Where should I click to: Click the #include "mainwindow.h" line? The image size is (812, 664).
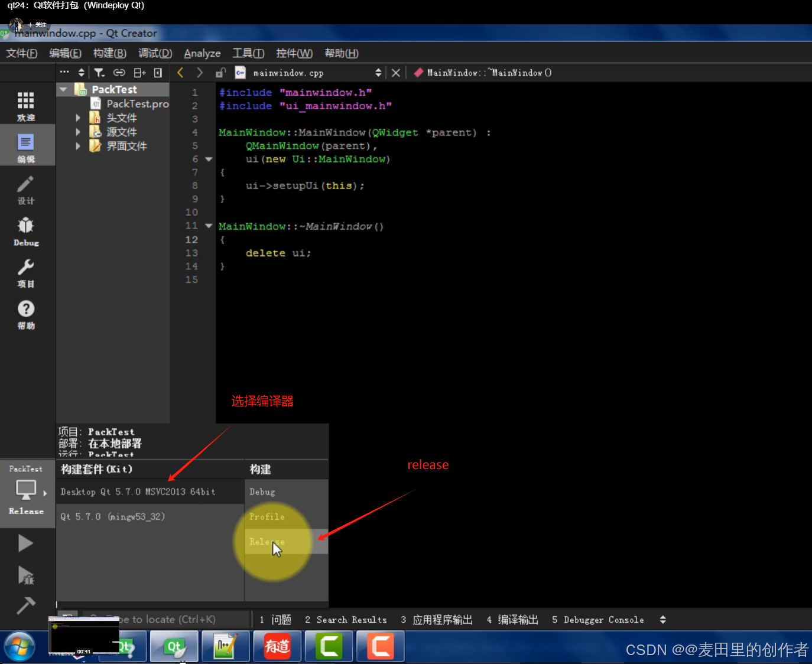[x=295, y=93]
